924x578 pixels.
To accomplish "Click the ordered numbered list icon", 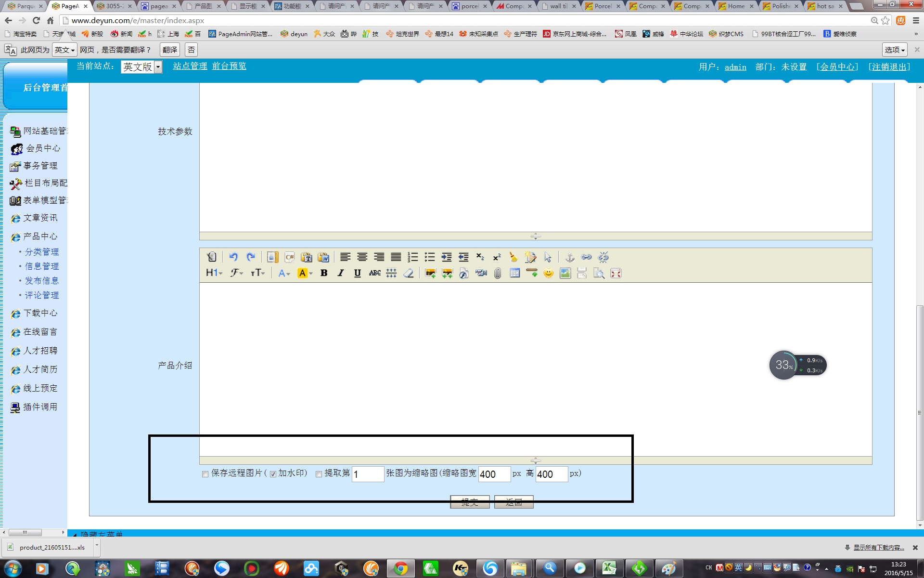I will 413,257.
